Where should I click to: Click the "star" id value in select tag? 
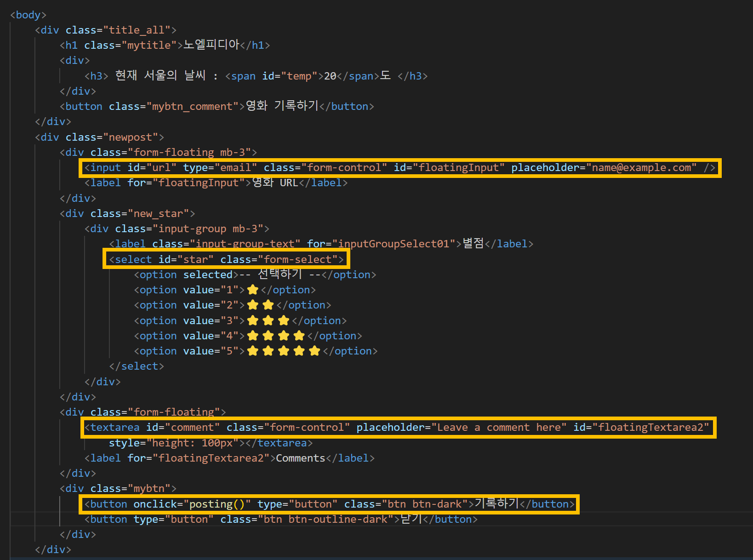pyautogui.click(x=195, y=259)
